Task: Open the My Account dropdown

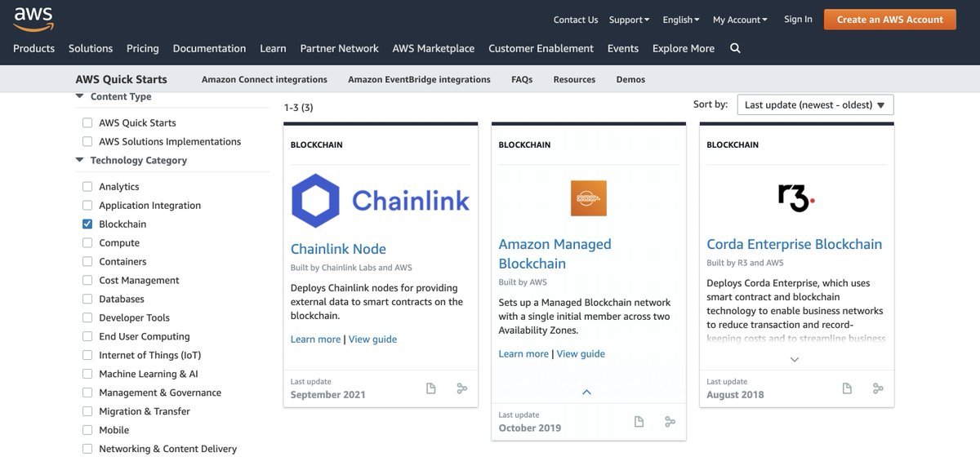Action: click(740, 20)
